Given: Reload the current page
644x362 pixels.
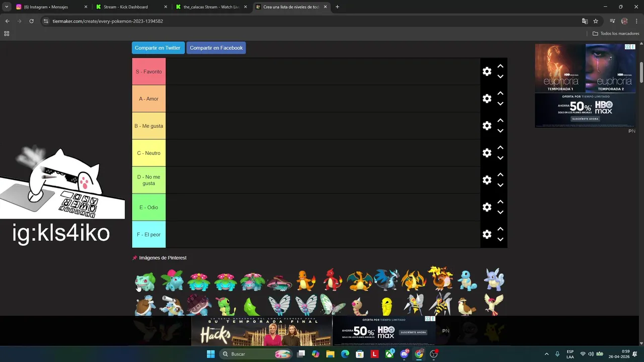Looking at the screenshot, I should tap(31, 21).
